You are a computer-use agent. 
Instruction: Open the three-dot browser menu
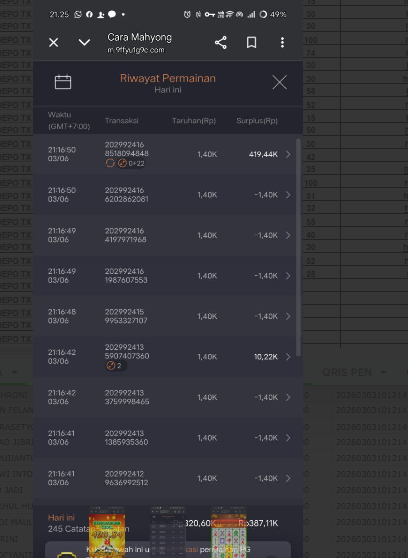coord(282,43)
